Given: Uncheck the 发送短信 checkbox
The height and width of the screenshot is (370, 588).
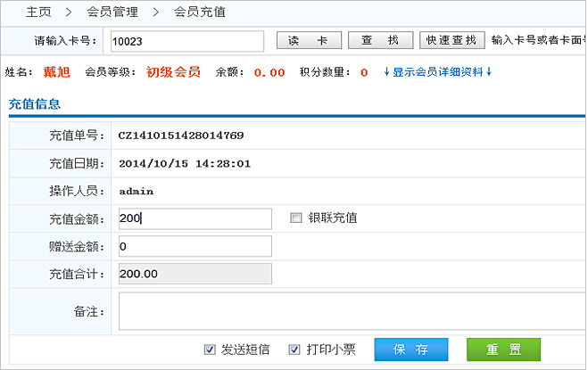Looking at the screenshot, I should (210, 349).
